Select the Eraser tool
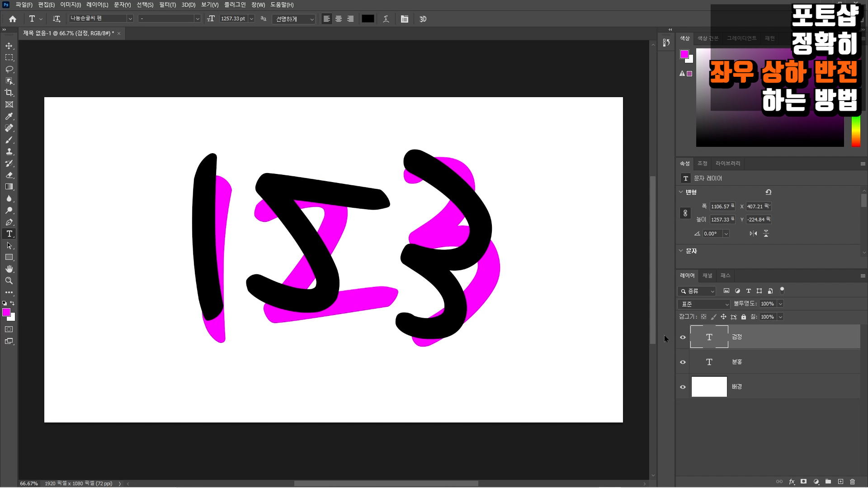868x488 pixels. pyautogui.click(x=9, y=175)
